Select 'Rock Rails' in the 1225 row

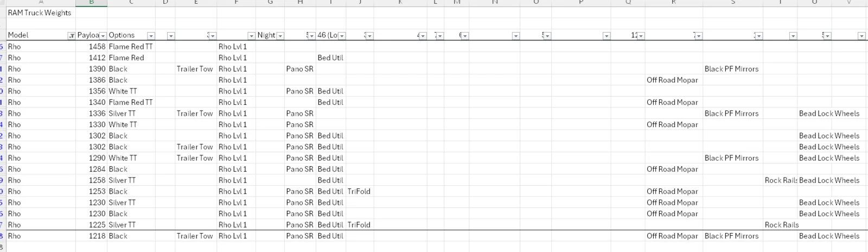(782, 225)
